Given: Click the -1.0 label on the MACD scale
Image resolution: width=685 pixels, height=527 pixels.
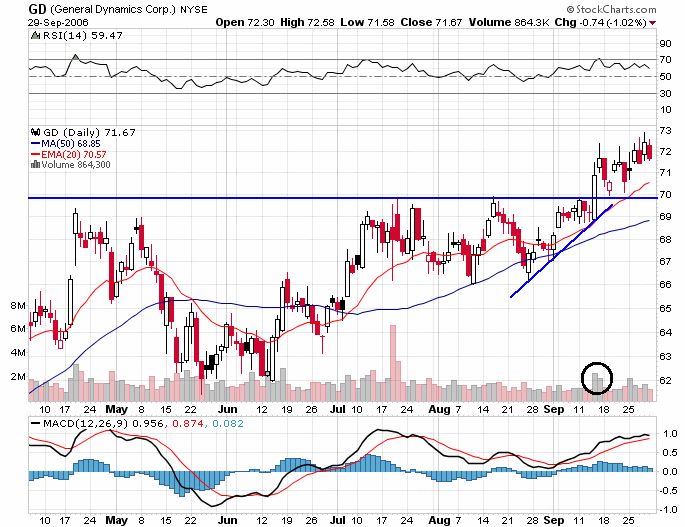Looking at the screenshot, I should click(668, 510).
